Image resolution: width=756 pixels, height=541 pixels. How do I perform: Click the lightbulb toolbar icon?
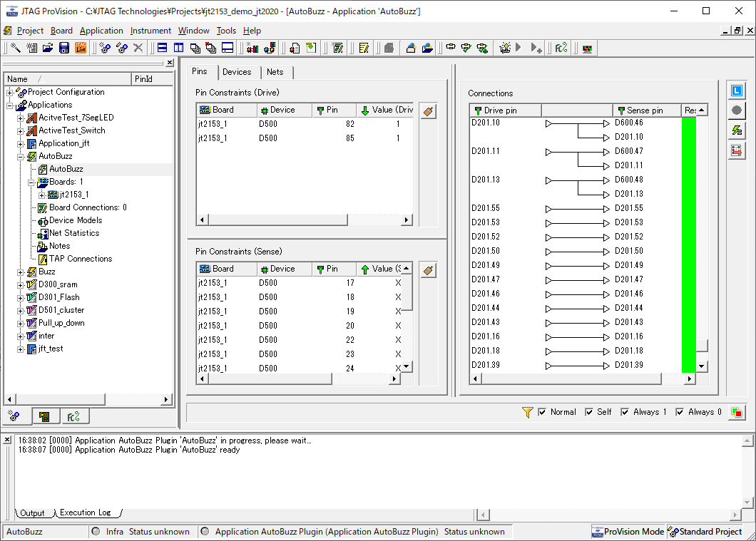click(x=505, y=48)
